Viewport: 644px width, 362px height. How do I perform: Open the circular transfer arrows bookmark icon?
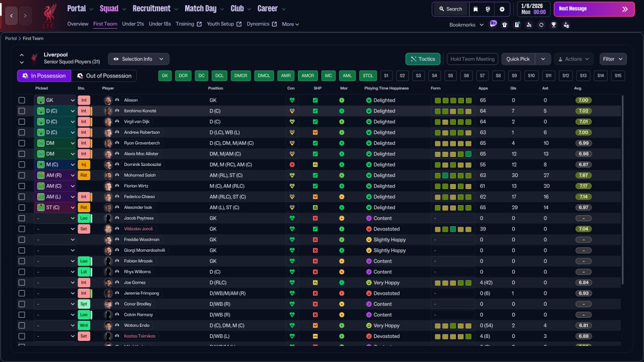click(541, 25)
